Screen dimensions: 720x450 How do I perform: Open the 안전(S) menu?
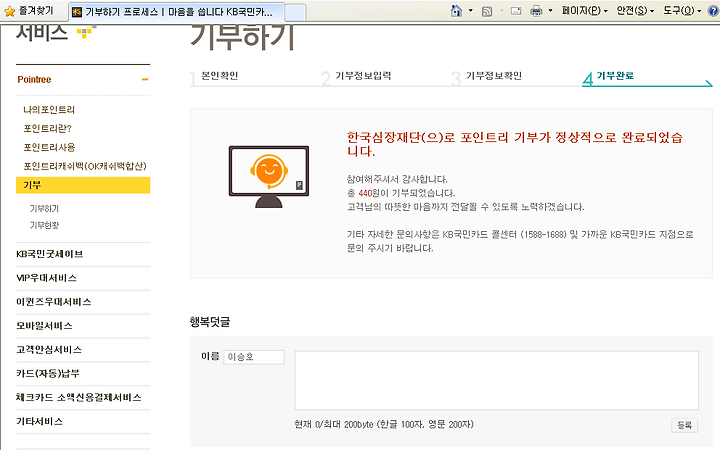coord(635,11)
